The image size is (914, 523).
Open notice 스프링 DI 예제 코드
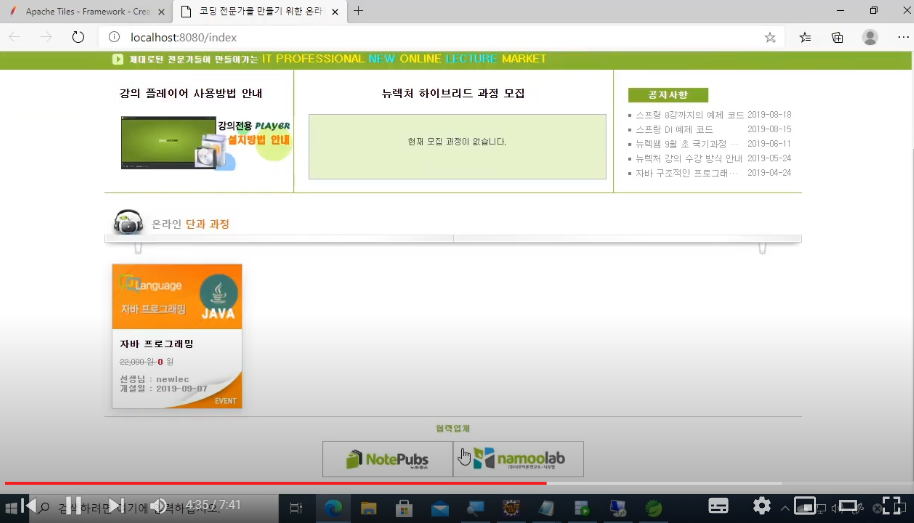click(x=674, y=129)
